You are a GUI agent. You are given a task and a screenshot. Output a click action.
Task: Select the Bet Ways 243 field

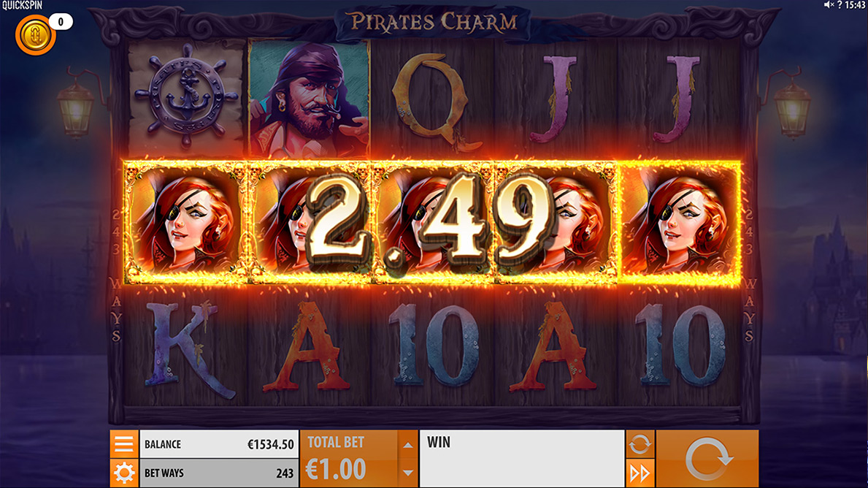[219, 473]
